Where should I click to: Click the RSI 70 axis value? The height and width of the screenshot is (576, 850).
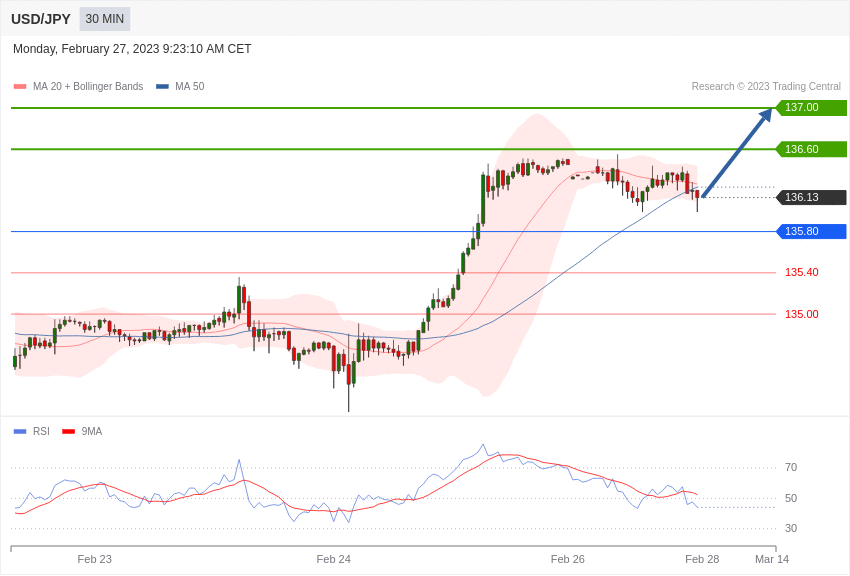click(791, 467)
